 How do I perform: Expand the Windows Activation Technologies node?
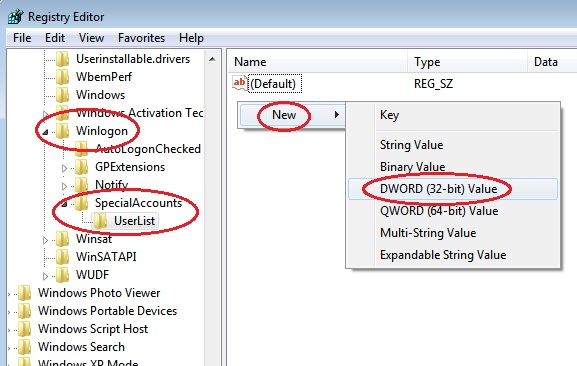tap(45, 114)
